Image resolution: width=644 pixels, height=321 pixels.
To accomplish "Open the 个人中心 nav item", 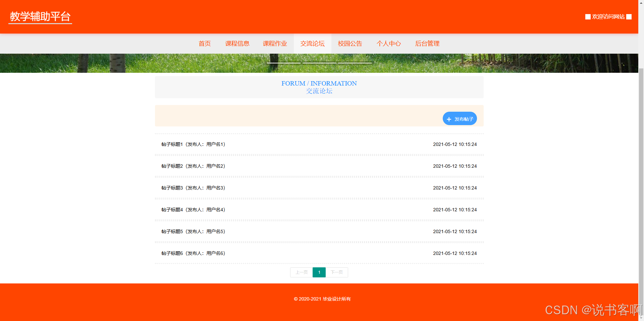I will click(389, 44).
